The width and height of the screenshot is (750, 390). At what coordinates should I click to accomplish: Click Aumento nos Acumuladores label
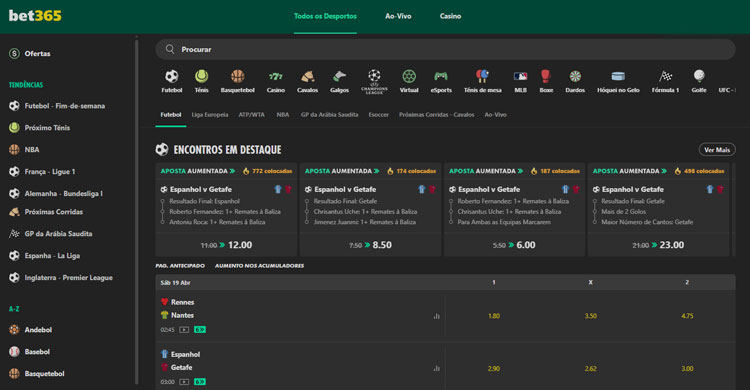259,266
